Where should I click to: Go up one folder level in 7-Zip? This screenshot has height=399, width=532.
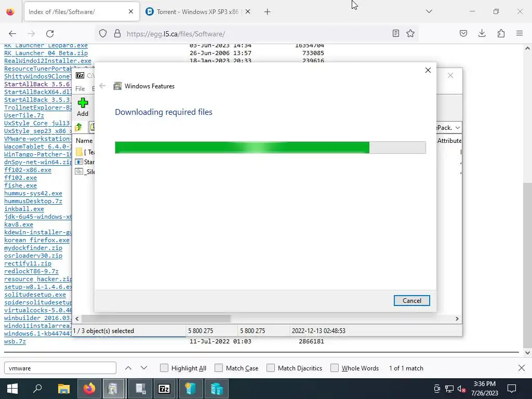point(79,127)
